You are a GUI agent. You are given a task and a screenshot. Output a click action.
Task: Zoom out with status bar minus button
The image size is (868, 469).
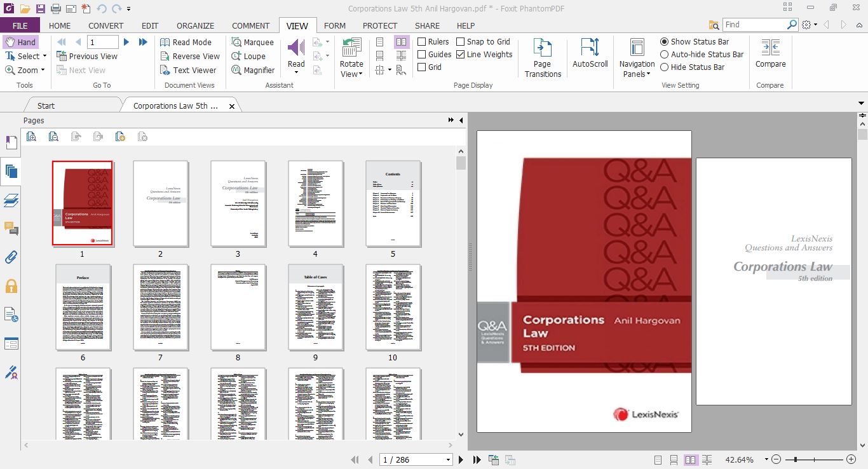(x=776, y=459)
